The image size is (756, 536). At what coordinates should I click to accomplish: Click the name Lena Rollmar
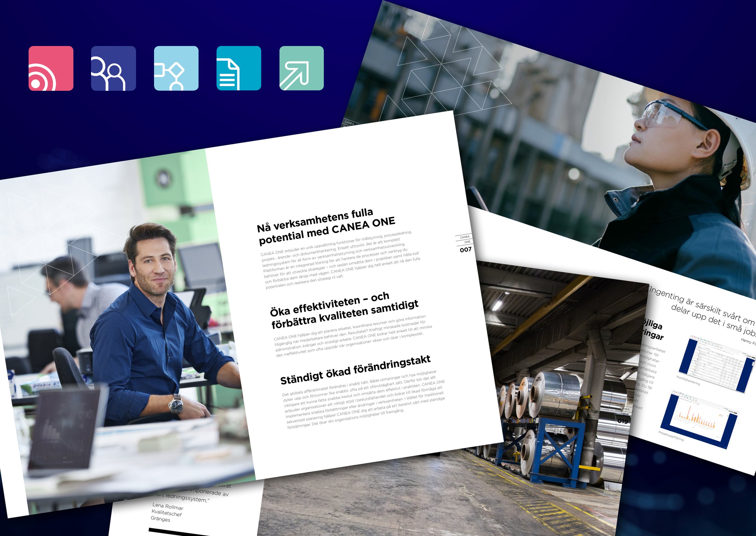[168, 506]
